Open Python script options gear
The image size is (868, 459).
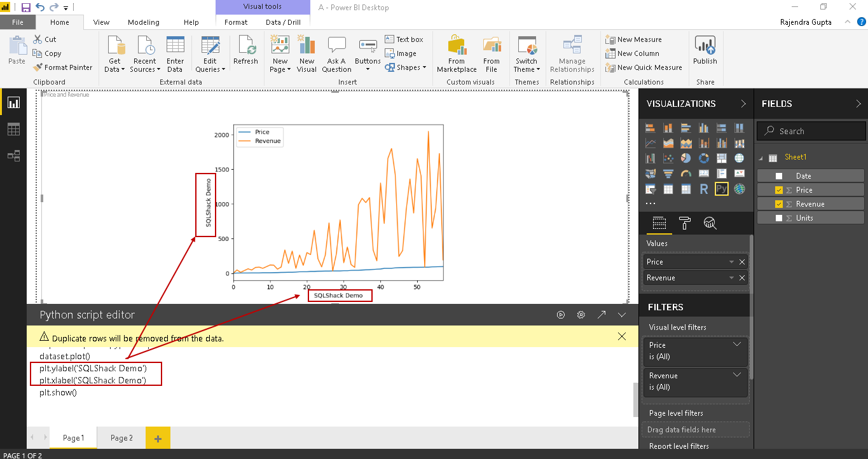click(x=581, y=315)
